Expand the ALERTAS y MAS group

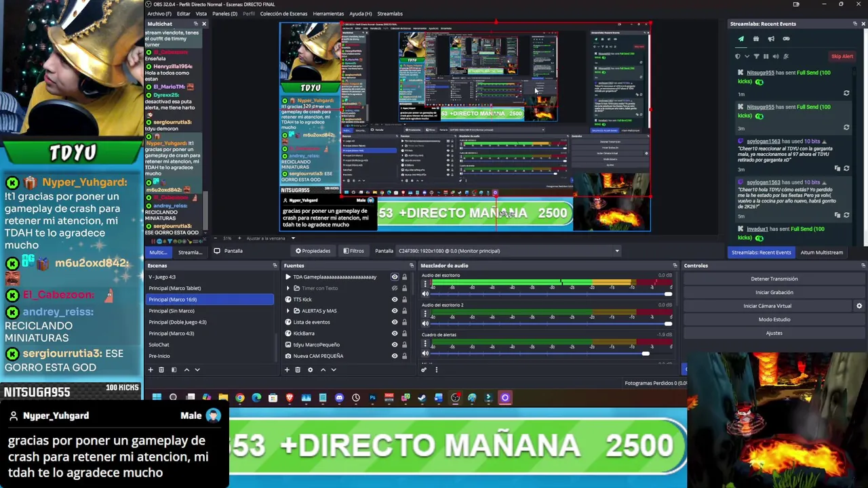point(288,310)
